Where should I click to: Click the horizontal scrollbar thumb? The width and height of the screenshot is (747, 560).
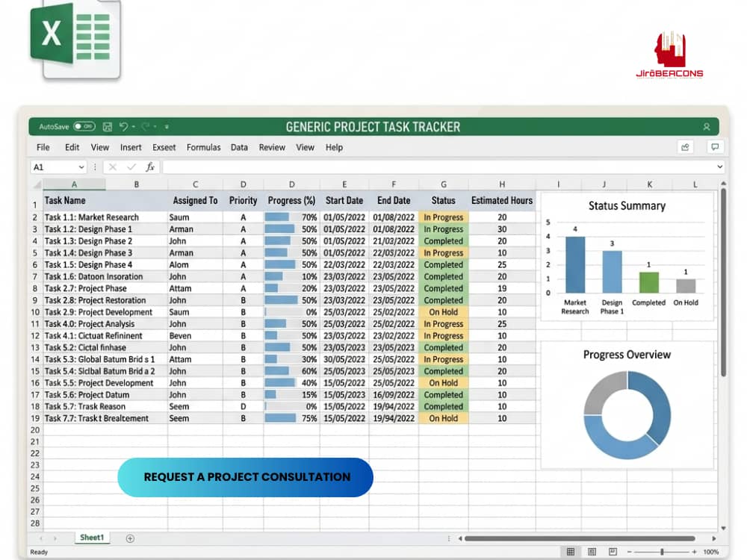click(580, 538)
